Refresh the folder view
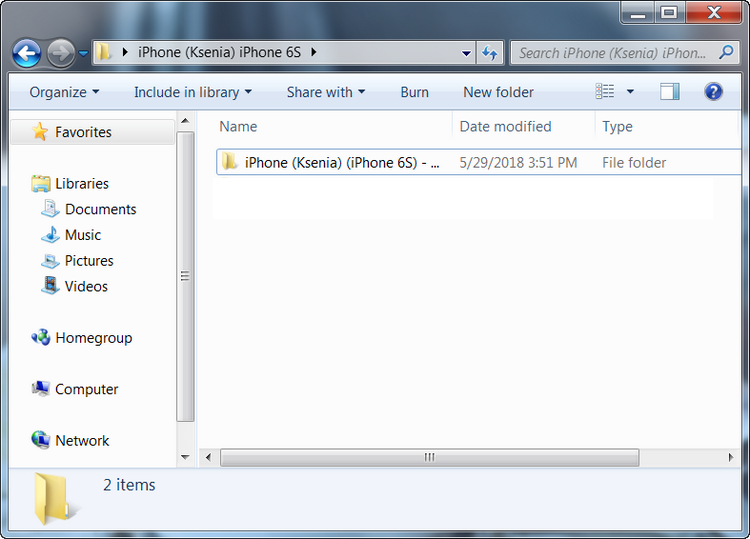The height and width of the screenshot is (539, 750). pos(490,53)
